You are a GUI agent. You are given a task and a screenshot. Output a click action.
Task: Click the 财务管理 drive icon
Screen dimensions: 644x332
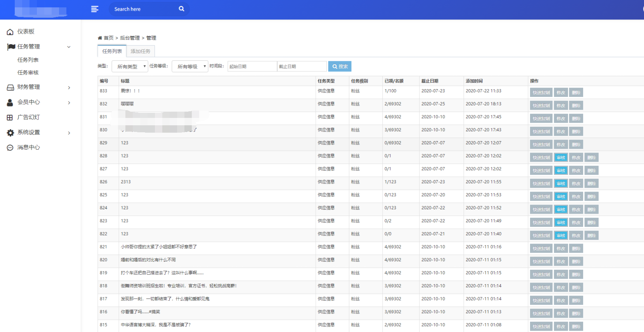point(10,87)
